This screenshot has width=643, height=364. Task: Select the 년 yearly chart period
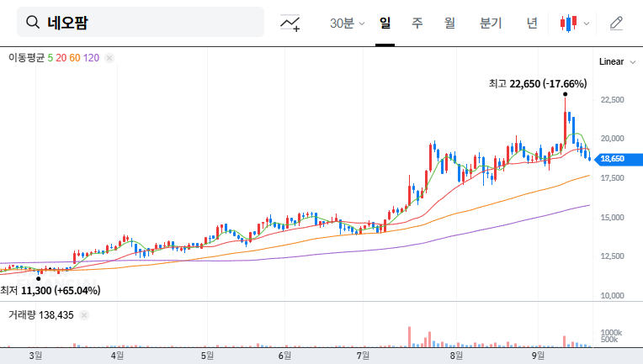(x=532, y=24)
